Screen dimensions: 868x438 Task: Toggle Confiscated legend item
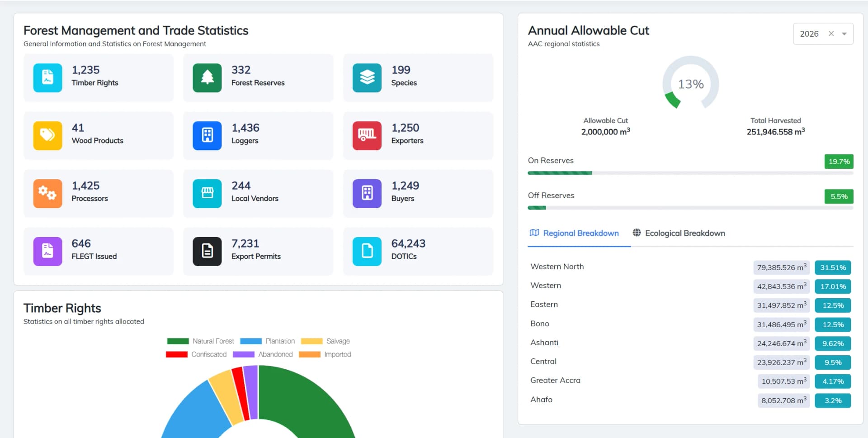coord(196,354)
